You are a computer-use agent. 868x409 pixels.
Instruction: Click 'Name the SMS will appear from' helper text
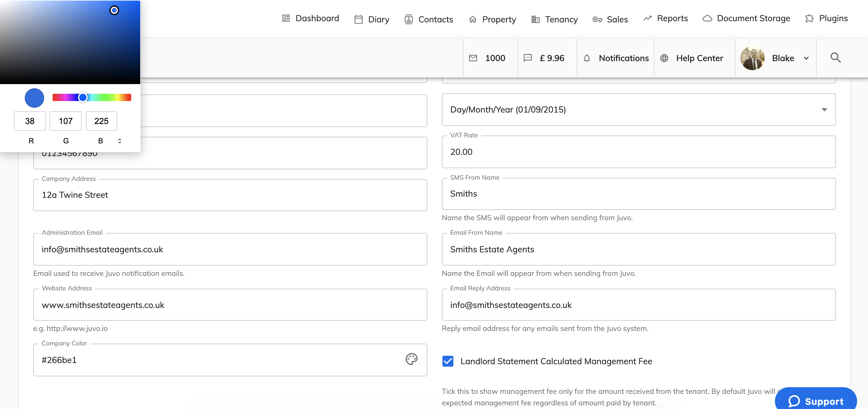pos(537,218)
